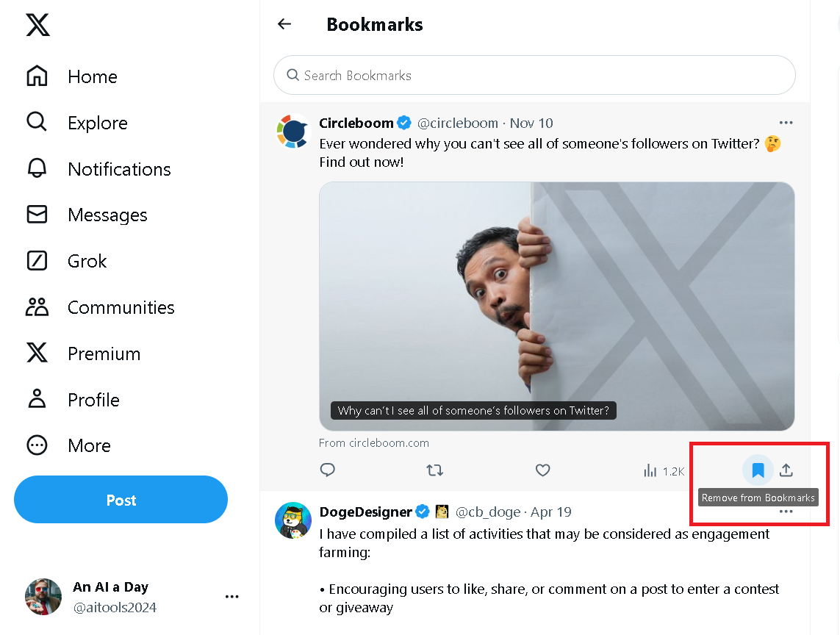View your Profile via the person icon
The width and height of the screenshot is (840, 635).
37,399
